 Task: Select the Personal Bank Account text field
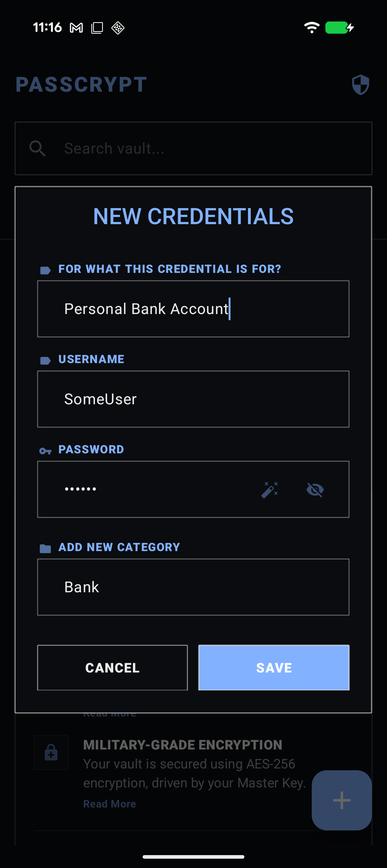point(193,309)
